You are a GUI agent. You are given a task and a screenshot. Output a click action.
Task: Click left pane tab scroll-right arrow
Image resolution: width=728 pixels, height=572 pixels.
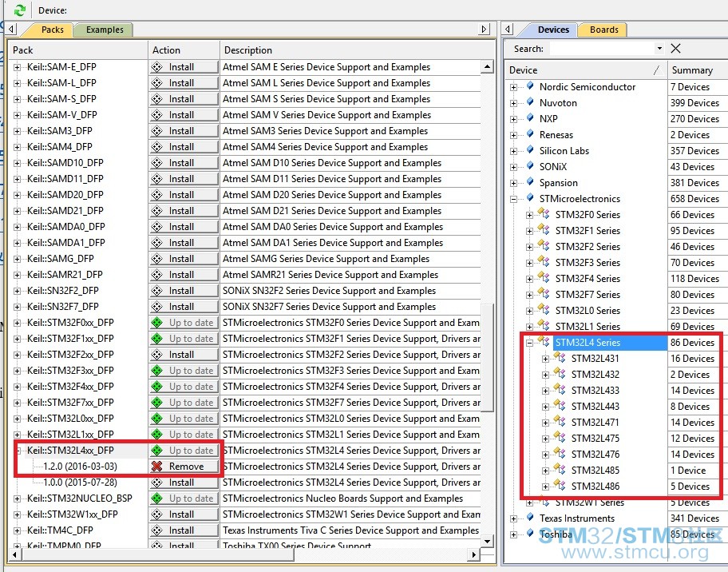click(485, 30)
